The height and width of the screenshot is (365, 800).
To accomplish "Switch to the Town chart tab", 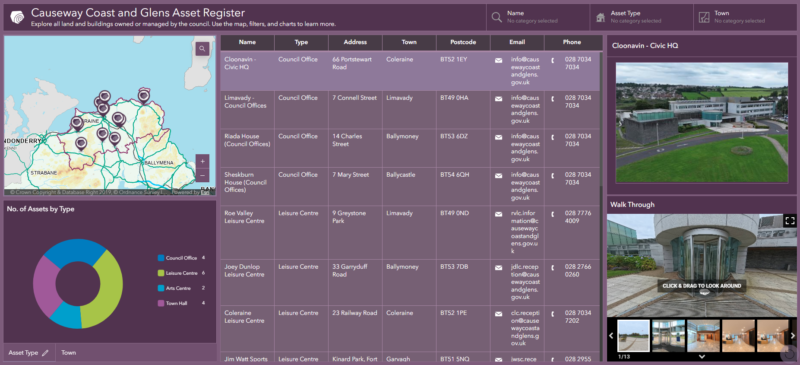I will 69,352.
